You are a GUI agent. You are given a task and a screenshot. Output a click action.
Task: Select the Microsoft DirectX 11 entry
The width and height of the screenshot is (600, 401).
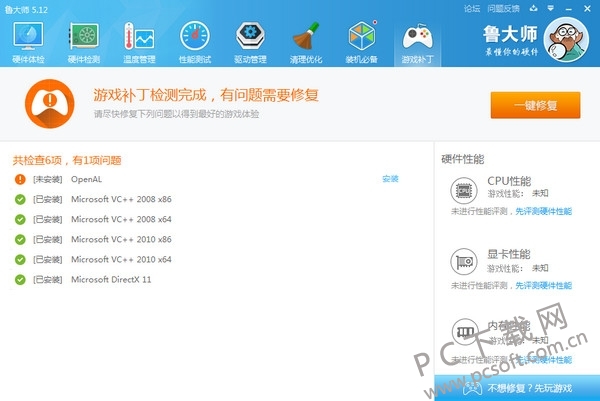[111, 280]
